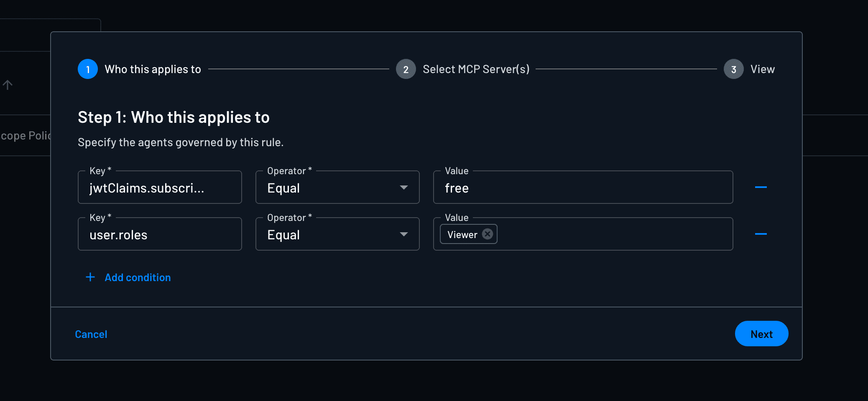Screen dimensions: 868x401
Task: Select the Who this applies to step
Action: (x=153, y=69)
